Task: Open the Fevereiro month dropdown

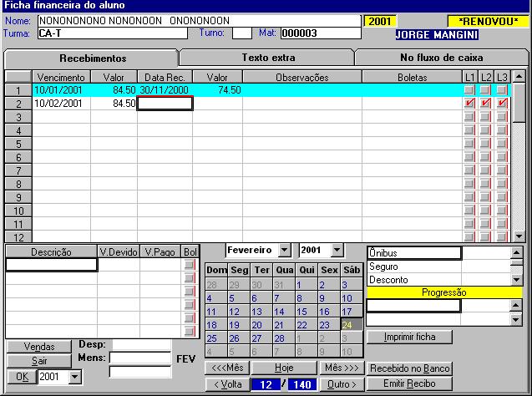Action: point(285,250)
